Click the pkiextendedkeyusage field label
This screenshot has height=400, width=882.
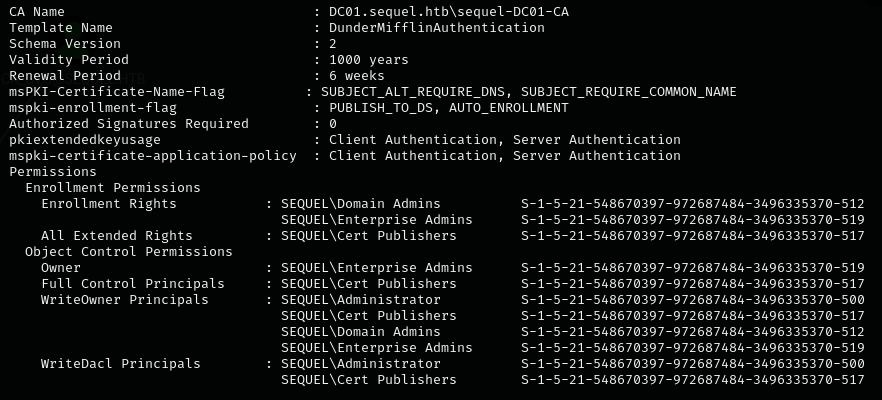point(85,140)
